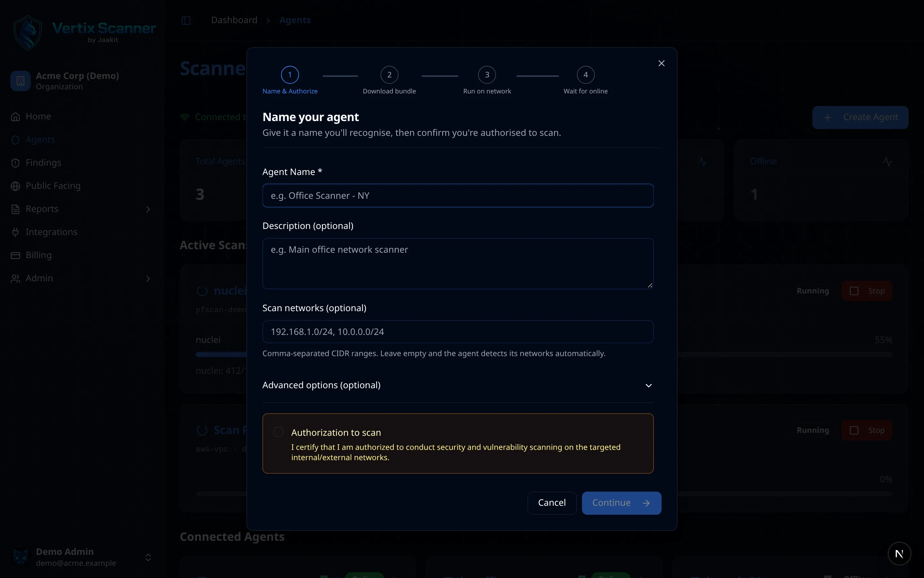Image resolution: width=924 pixels, height=578 pixels.
Task: Click the Offline card activity icon
Action: [x=887, y=162]
